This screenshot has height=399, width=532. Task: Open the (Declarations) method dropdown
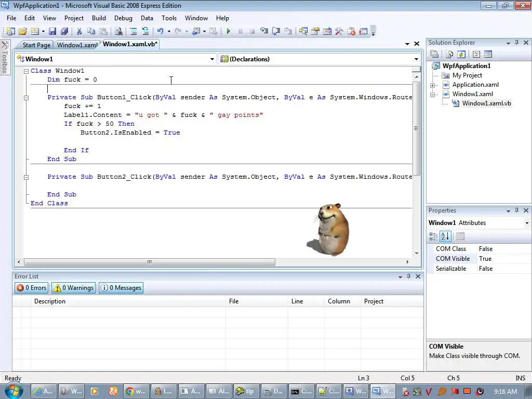click(x=416, y=59)
